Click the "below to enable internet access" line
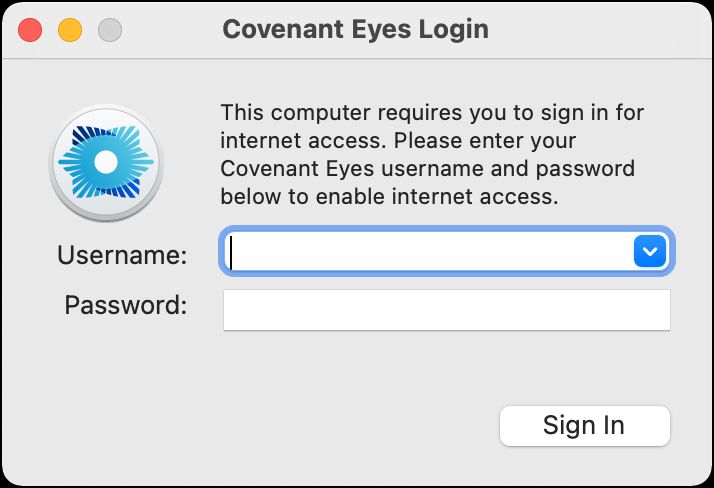 [x=389, y=197]
